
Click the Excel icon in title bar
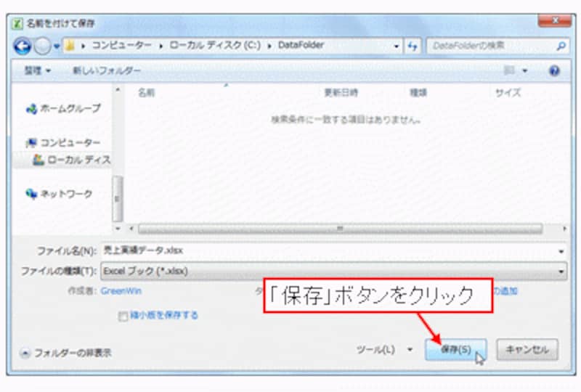click(x=17, y=24)
